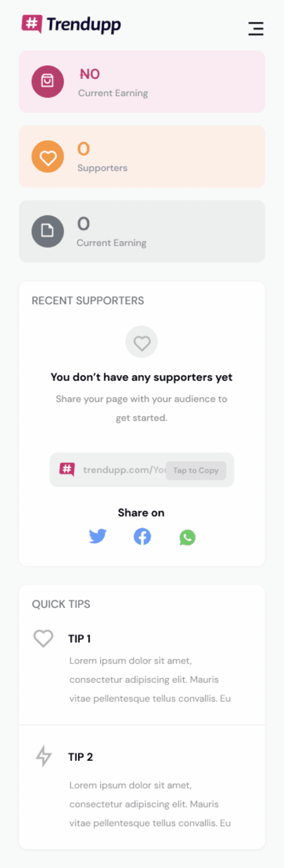Open the NO Current Earning card
Image resolution: width=284 pixels, height=868 pixels.
pos(142,82)
